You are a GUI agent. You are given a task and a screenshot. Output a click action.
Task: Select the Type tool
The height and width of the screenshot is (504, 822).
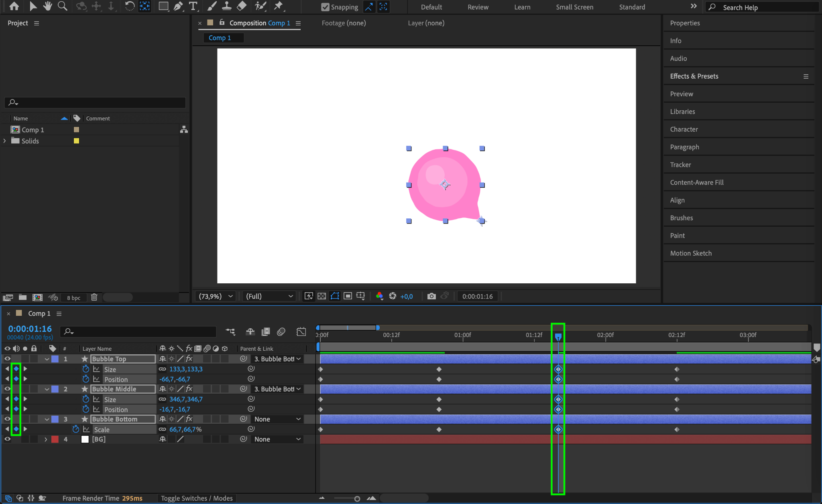tap(193, 6)
